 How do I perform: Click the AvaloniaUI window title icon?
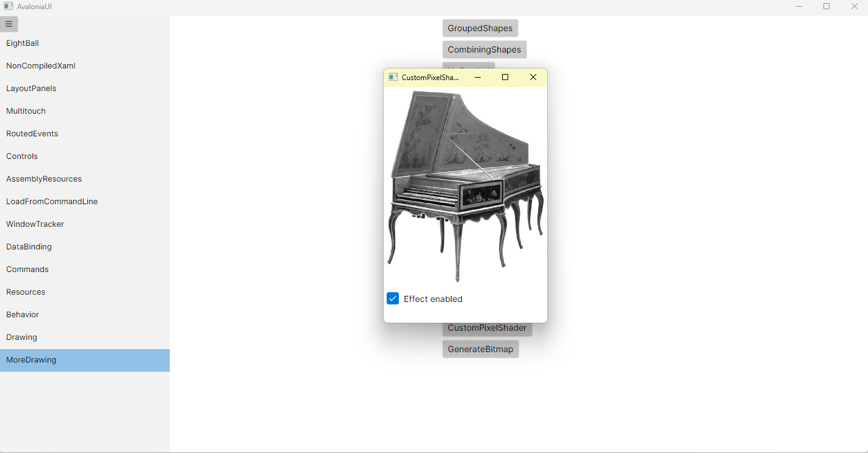[8, 6]
